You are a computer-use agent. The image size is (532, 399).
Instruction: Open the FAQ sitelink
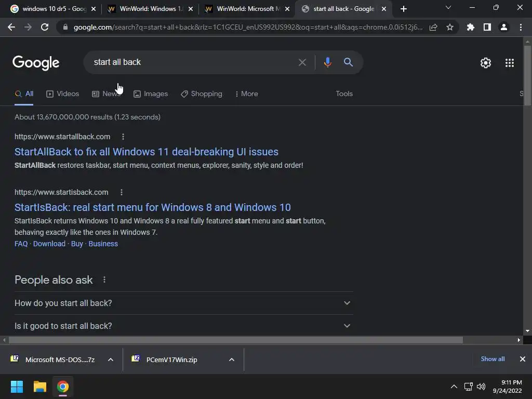pyautogui.click(x=21, y=244)
